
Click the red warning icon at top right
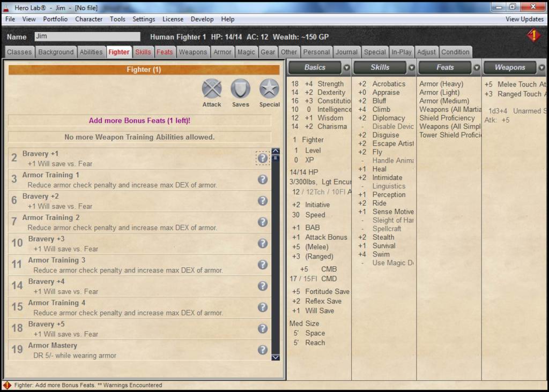533,36
